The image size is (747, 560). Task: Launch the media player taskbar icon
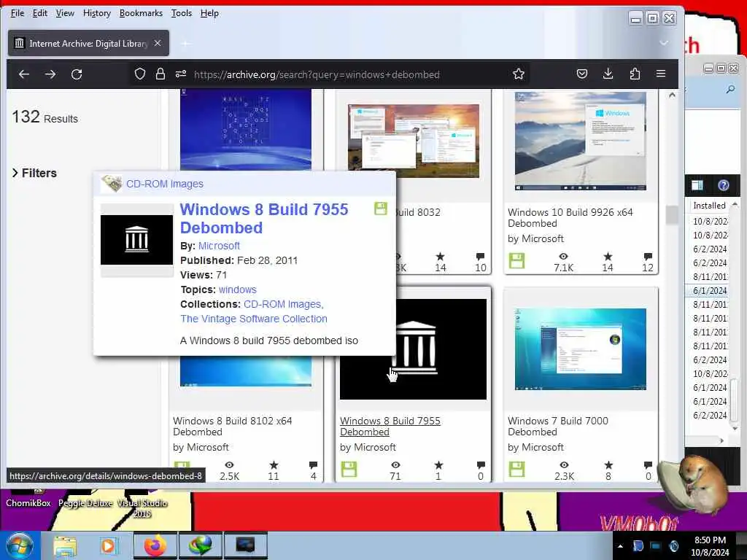click(109, 545)
